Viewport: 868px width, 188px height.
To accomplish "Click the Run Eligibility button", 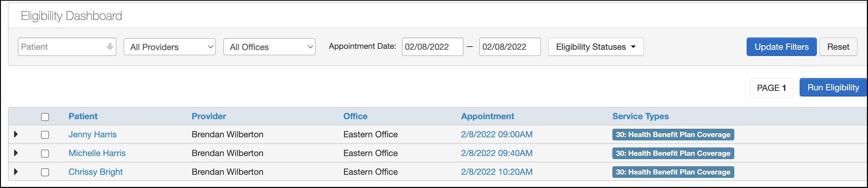I will point(833,88).
